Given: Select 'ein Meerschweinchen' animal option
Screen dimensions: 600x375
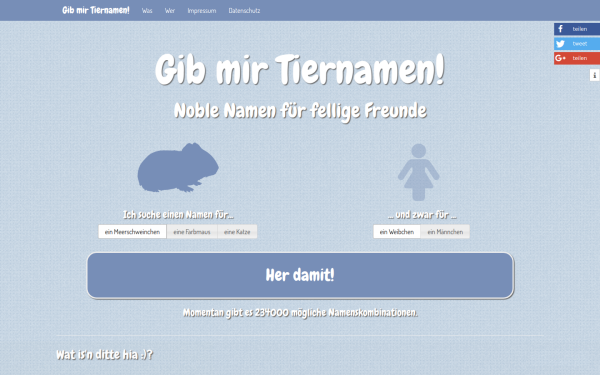Looking at the screenshot, I should [132, 232].
